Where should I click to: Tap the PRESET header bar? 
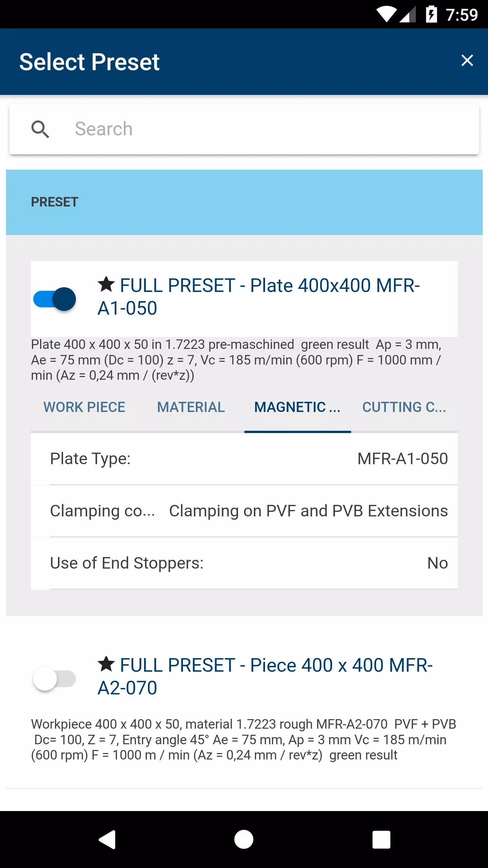pyautogui.click(x=244, y=202)
